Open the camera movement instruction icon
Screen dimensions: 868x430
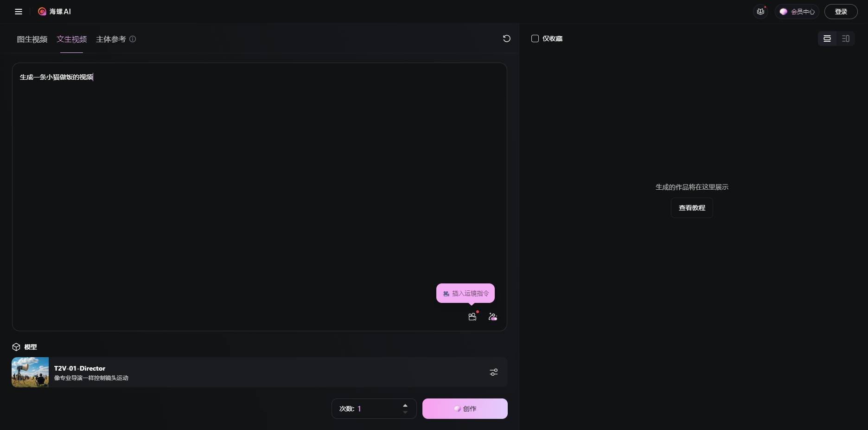[x=472, y=316]
